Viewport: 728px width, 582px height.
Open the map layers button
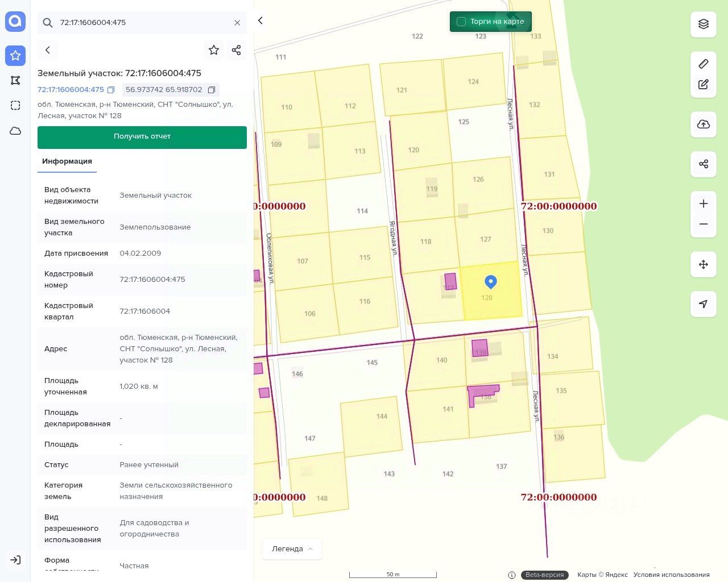pyautogui.click(x=704, y=24)
